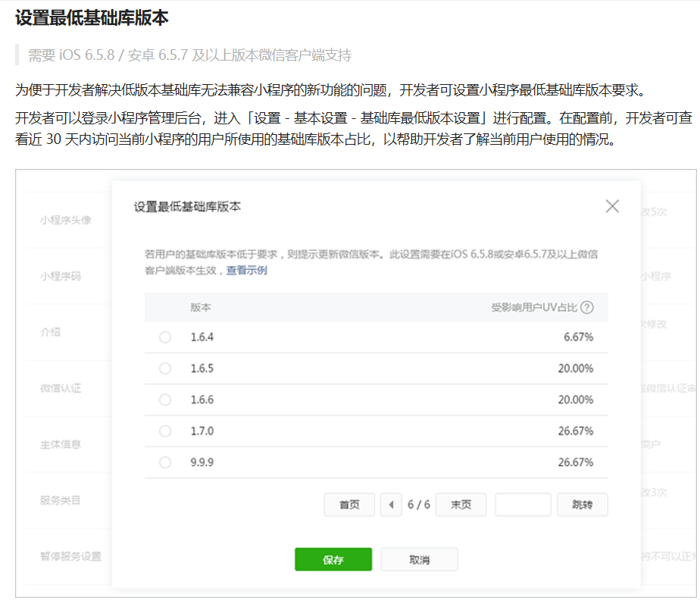Click the 服务类目 settings row
Viewport: 700px width, 607px height.
click(x=61, y=500)
